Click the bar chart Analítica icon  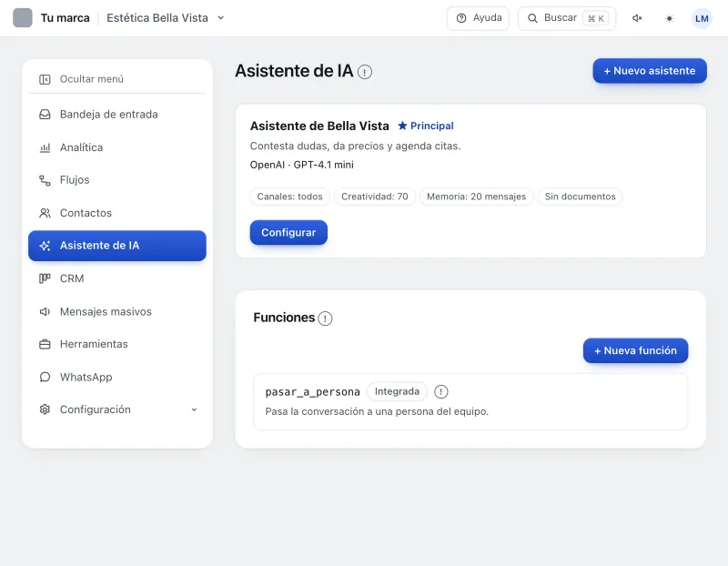pyautogui.click(x=45, y=147)
